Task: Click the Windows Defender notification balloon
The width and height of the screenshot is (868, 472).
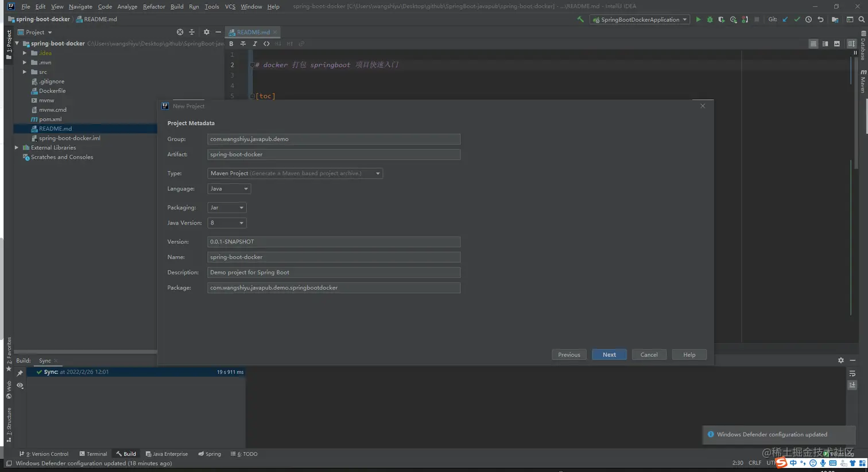Action: tap(778, 435)
